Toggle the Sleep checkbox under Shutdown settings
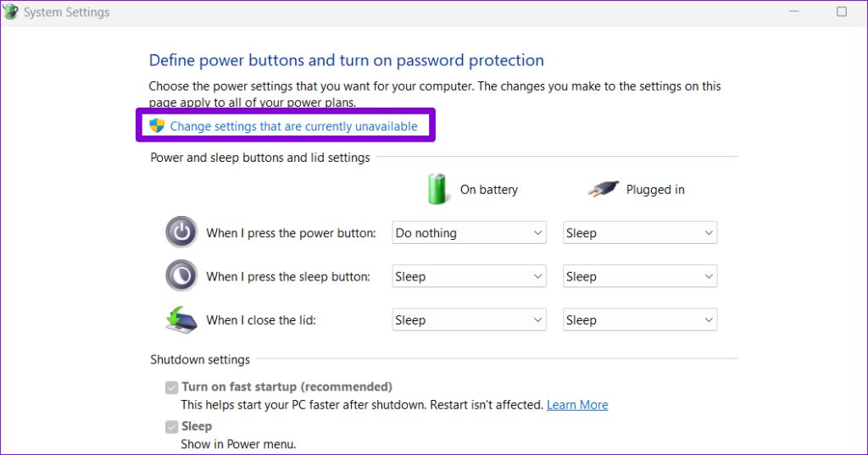 [171, 427]
